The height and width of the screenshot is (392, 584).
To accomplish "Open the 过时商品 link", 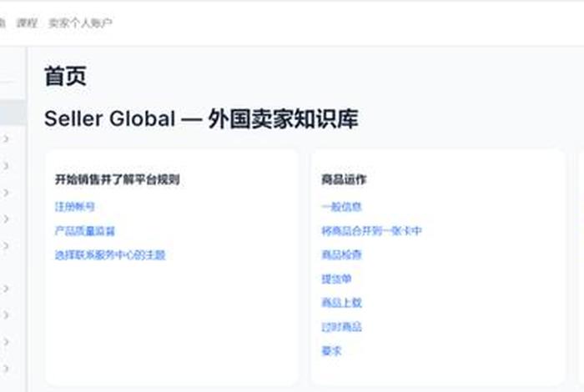I will coord(341,327).
